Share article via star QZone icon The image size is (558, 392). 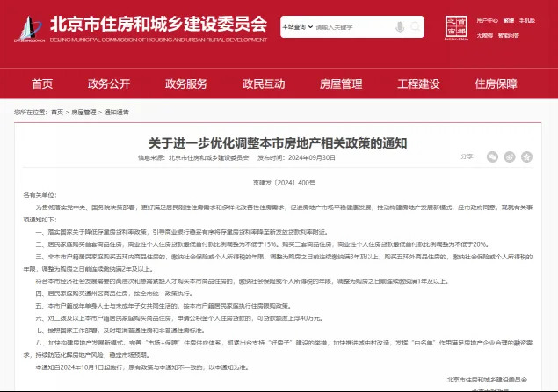click(526, 156)
